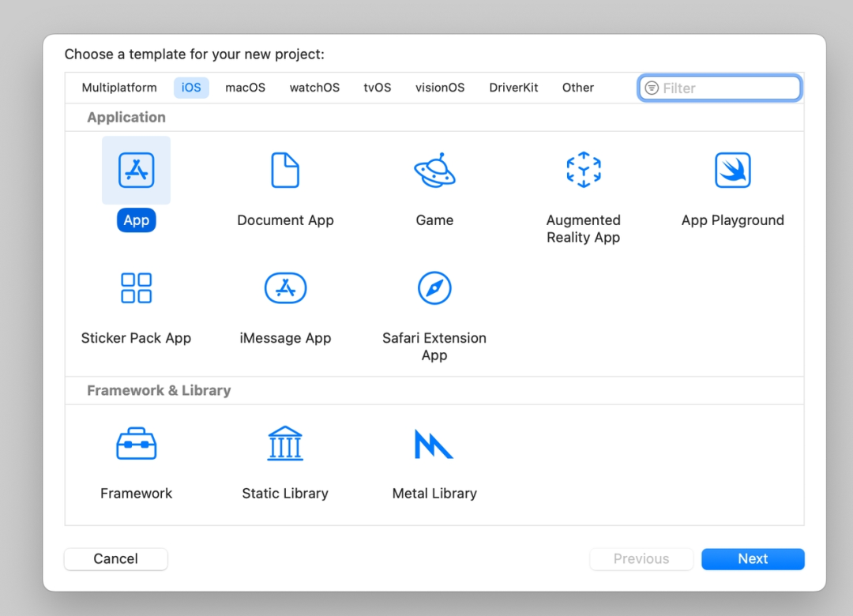The height and width of the screenshot is (616, 853).
Task: Open the watchOS templates tab
Action: [x=314, y=88]
